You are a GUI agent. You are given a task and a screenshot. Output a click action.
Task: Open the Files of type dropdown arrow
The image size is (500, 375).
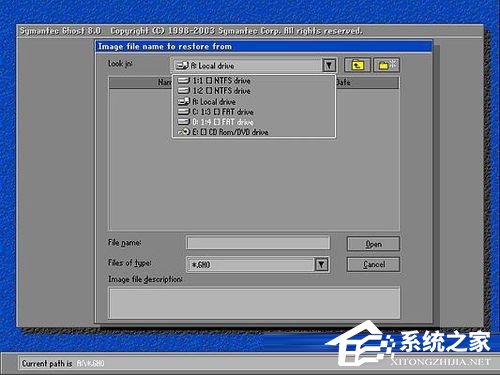[x=321, y=265]
